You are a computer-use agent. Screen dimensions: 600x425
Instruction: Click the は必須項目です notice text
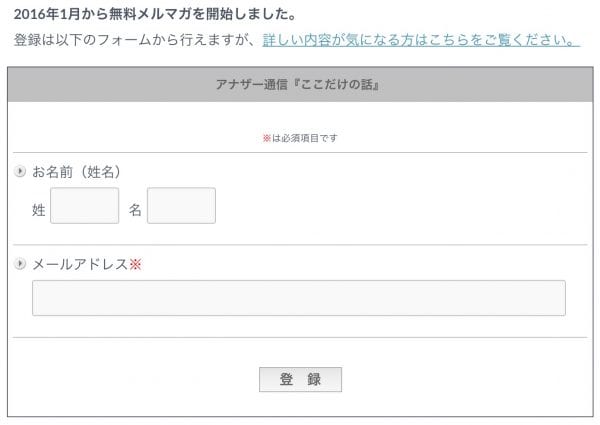pos(305,138)
